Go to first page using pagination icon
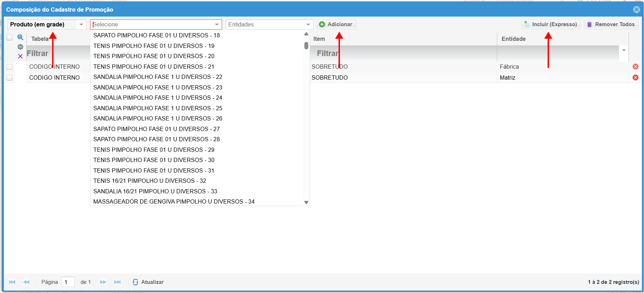The image size is (644, 293). [x=12, y=282]
